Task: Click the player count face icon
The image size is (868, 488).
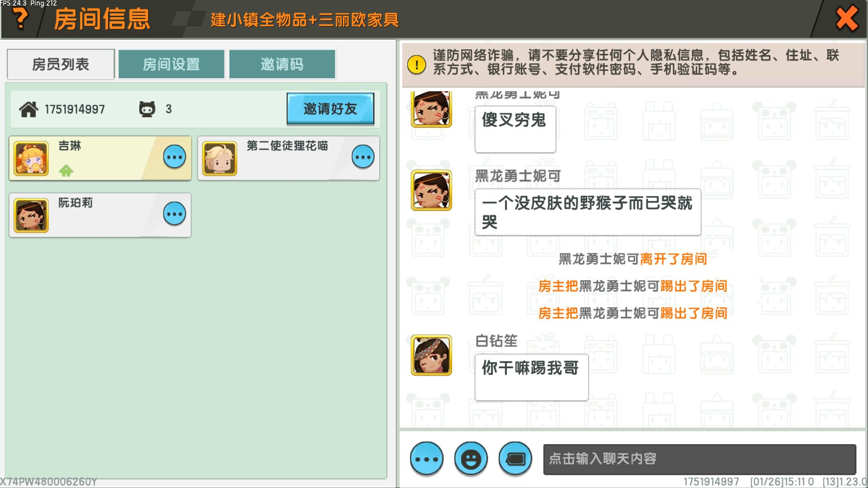Action: [147, 109]
